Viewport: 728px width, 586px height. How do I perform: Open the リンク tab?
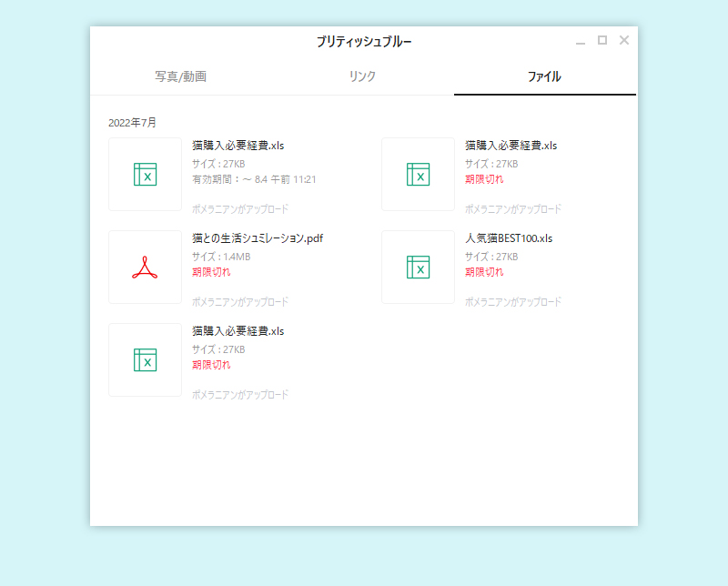364,77
